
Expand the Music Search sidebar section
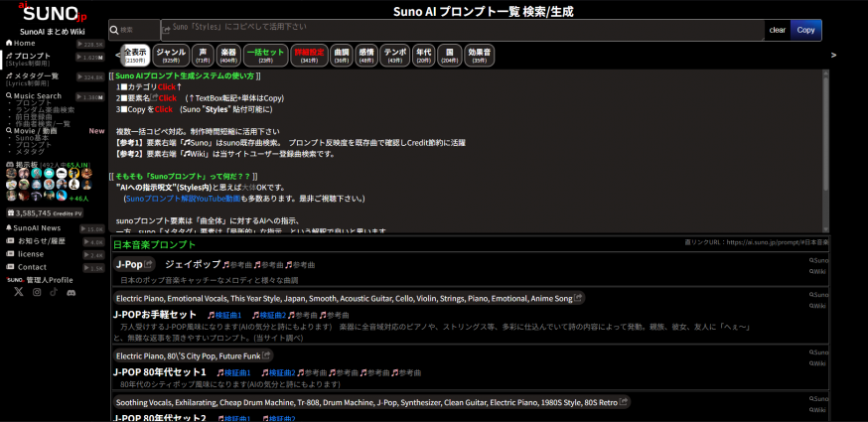click(38, 96)
